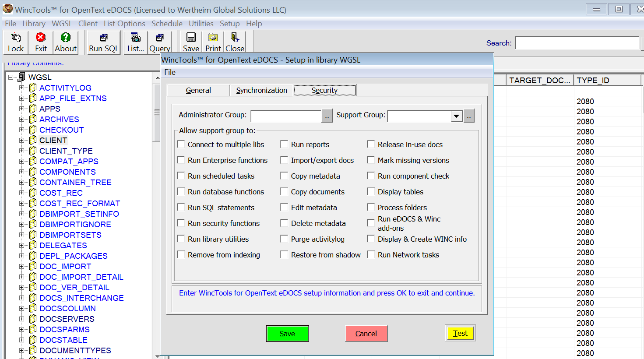The height and width of the screenshot is (359, 644).
Task: Click the DELEGATES table icon
Action: coord(32,246)
